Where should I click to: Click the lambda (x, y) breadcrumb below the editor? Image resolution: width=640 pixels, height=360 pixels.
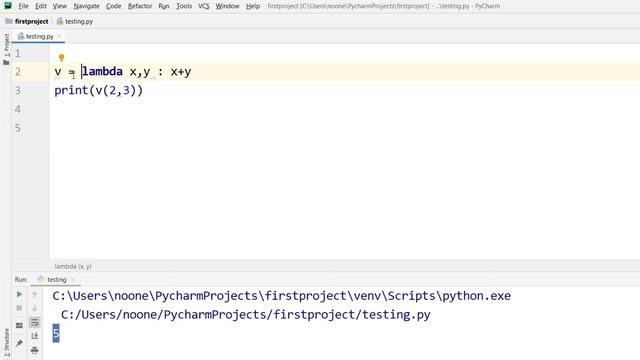click(x=73, y=266)
